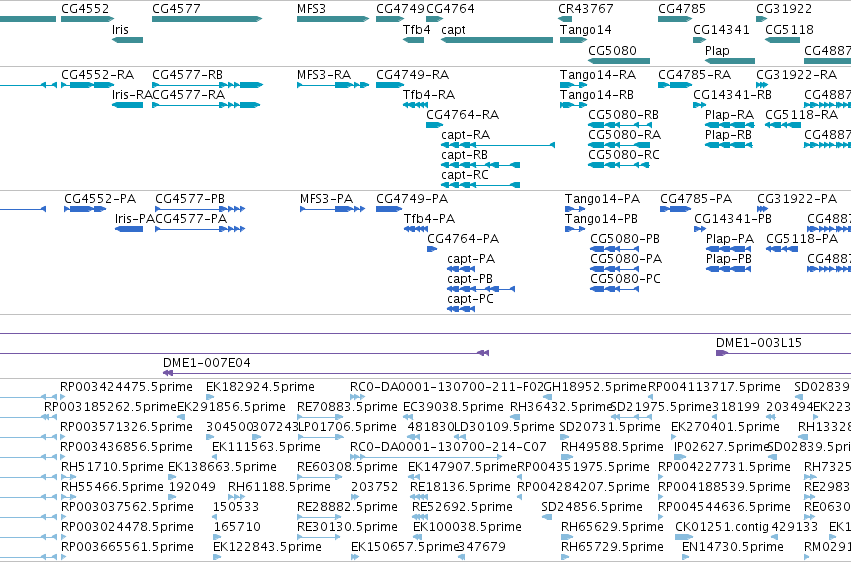Click the Tfb4-RA transcript label

pos(429,95)
